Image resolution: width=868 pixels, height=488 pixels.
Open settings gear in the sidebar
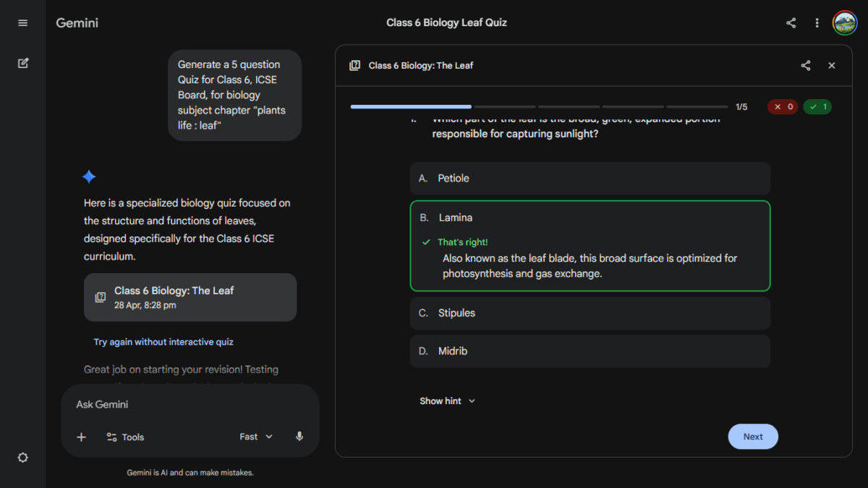(22, 458)
